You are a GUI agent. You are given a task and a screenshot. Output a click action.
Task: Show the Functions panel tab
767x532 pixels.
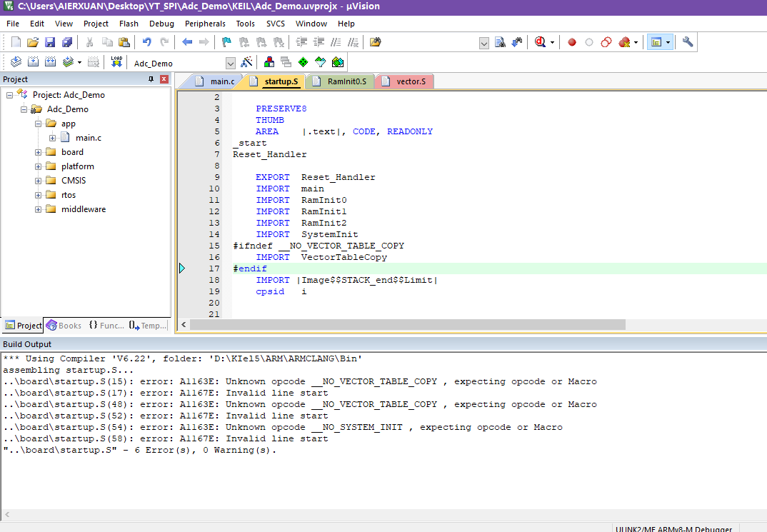pyautogui.click(x=106, y=325)
